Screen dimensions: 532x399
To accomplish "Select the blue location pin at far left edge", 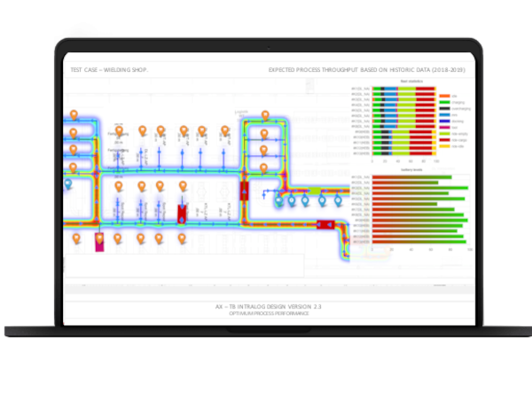I will coord(67,184).
